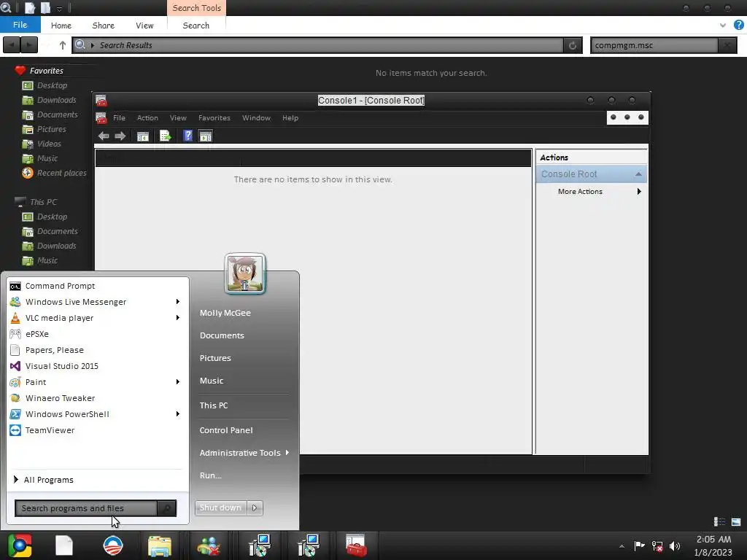Select Videos in Explorer sidebar

tap(49, 144)
